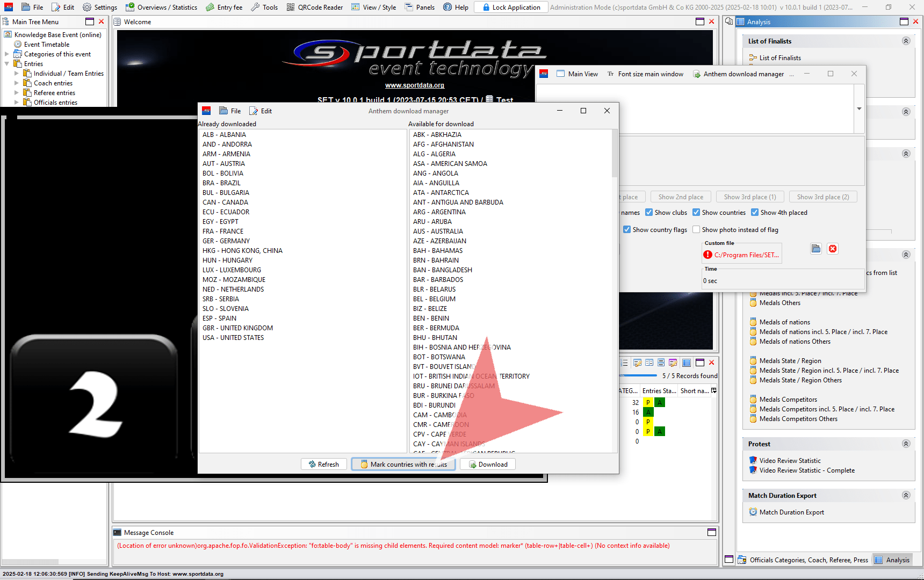Image resolution: width=924 pixels, height=580 pixels.
Task: Collapse the List of Finalists section
Action: point(906,41)
